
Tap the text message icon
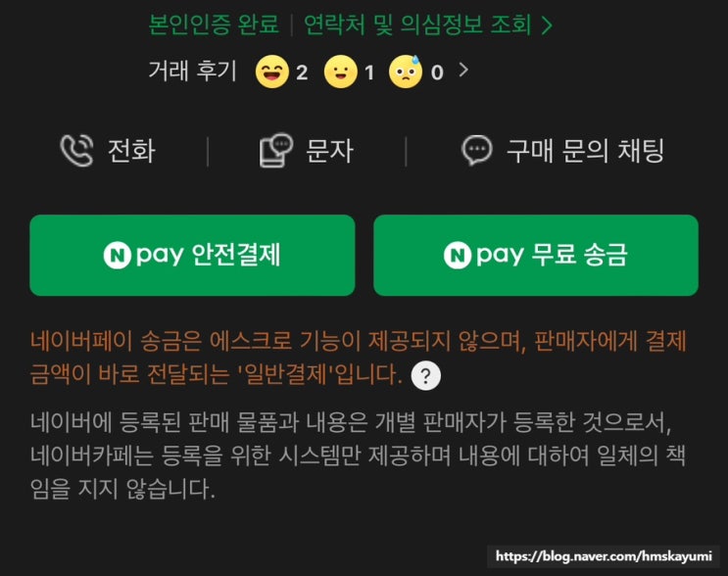point(275,151)
